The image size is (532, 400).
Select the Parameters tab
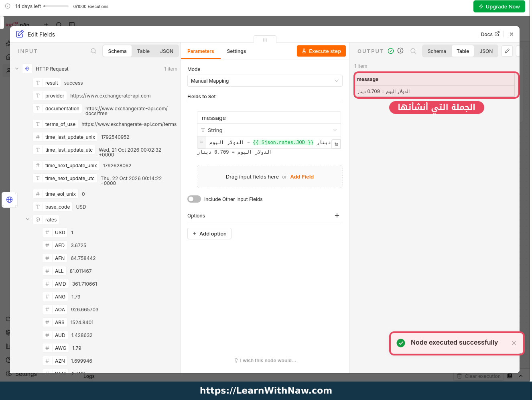[x=201, y=51]
